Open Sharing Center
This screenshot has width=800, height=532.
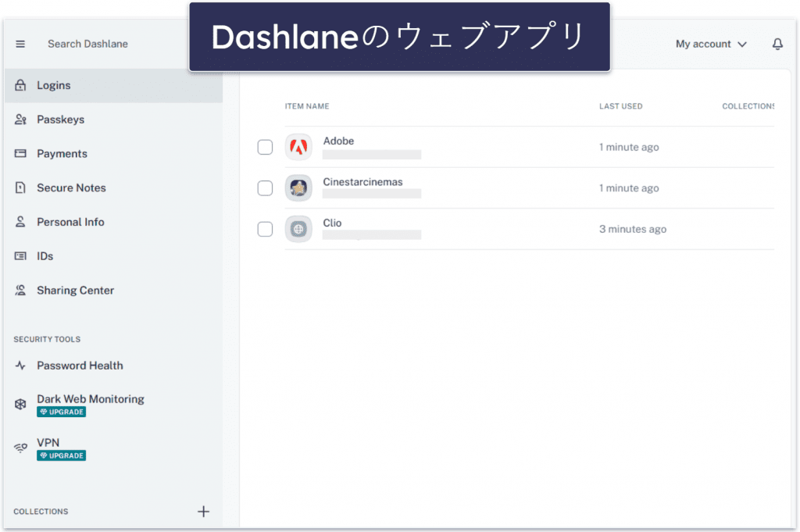(114, 291)
